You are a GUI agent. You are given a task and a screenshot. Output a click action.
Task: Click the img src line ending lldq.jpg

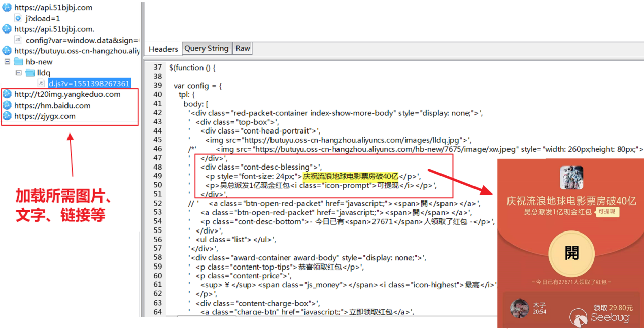click(330, 140)
